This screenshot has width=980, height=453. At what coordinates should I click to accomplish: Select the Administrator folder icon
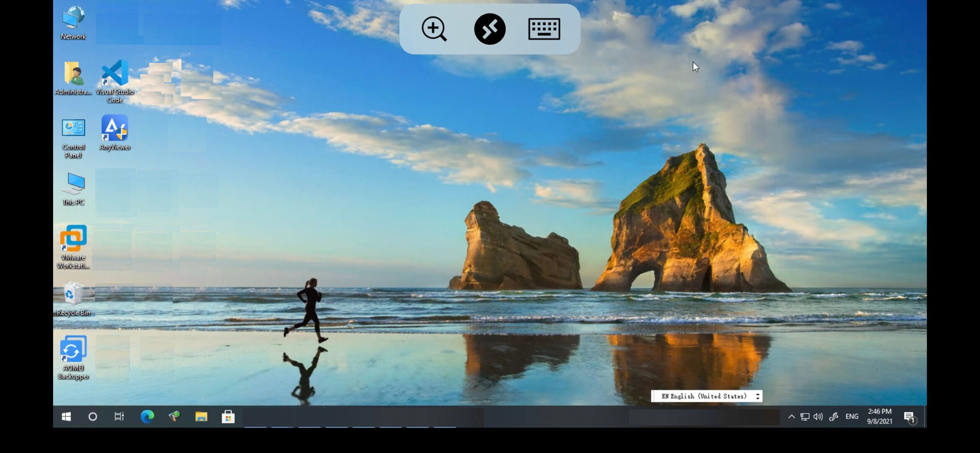[x=73, y=79]
